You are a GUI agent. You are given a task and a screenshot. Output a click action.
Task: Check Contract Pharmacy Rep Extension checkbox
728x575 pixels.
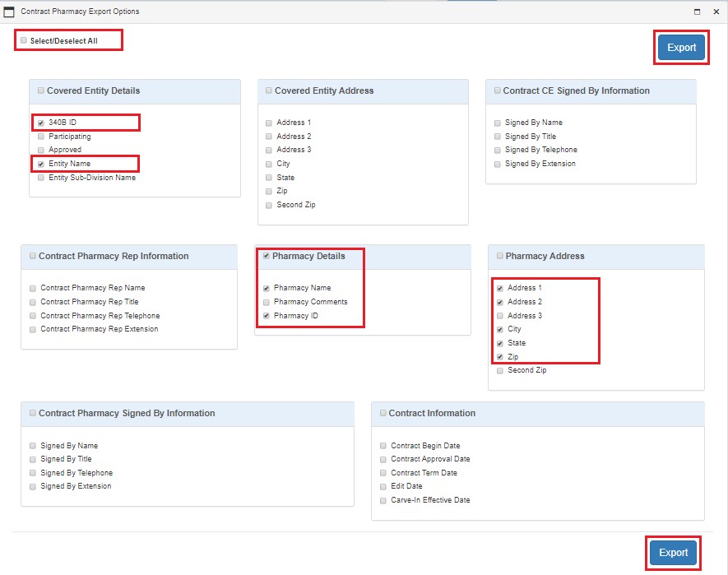pos(33,329)
